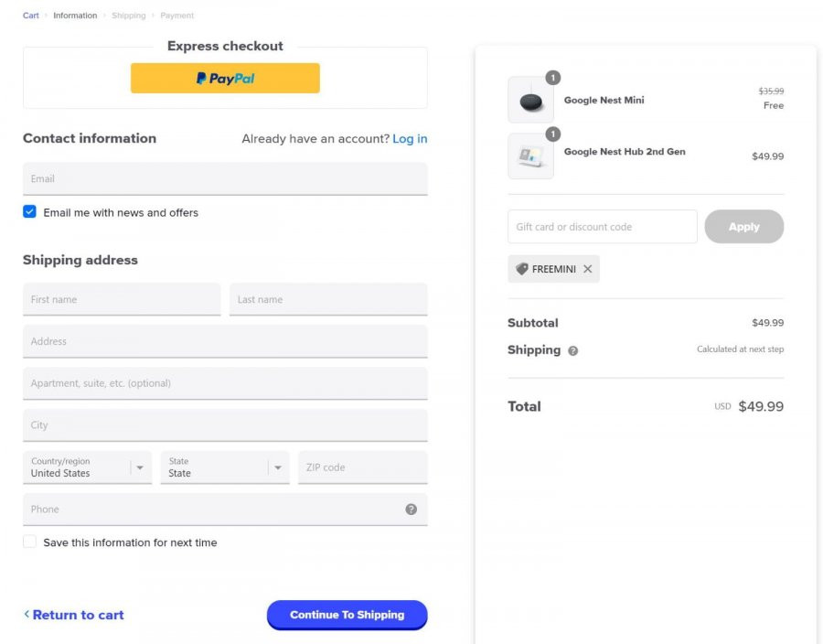
Task: Click the Return to cart arrow link
Action: (x=74, y=615)
